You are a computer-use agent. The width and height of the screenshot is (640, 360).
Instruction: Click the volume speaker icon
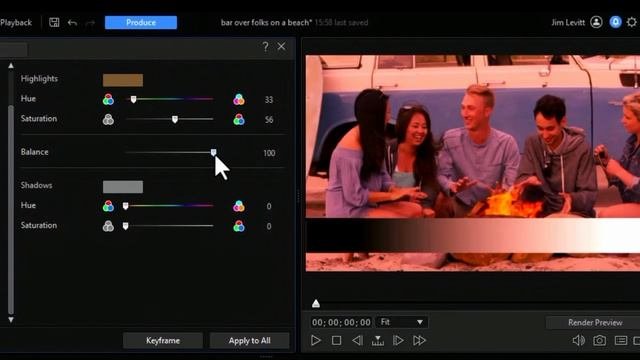578,340
